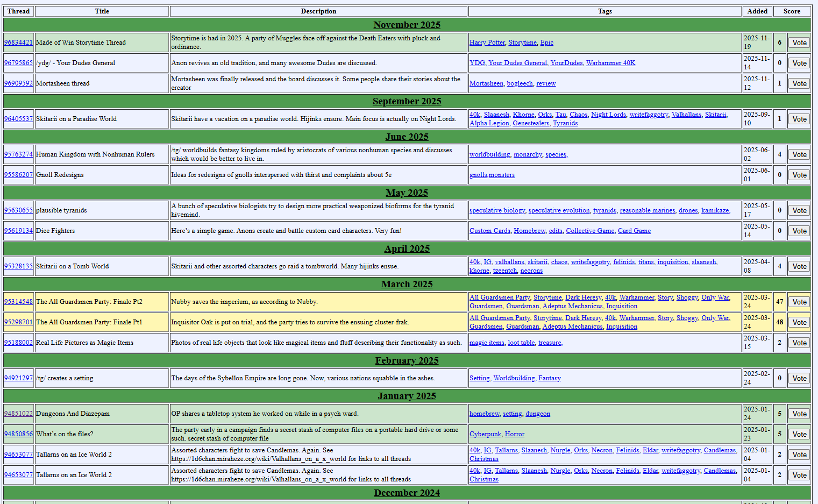Vote for the Mortasheen thread
818x504 pixels.
(799, 83)
